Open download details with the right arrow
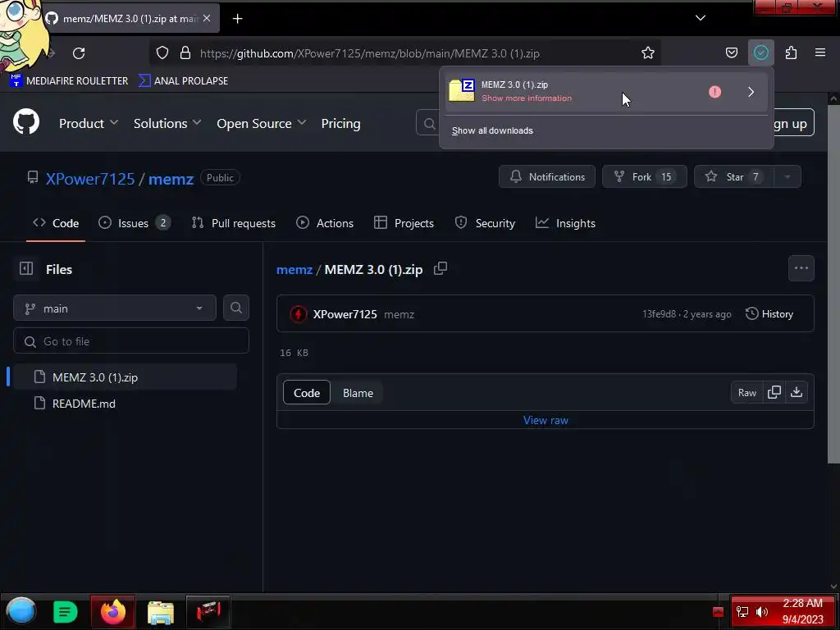 pos(751,92)
